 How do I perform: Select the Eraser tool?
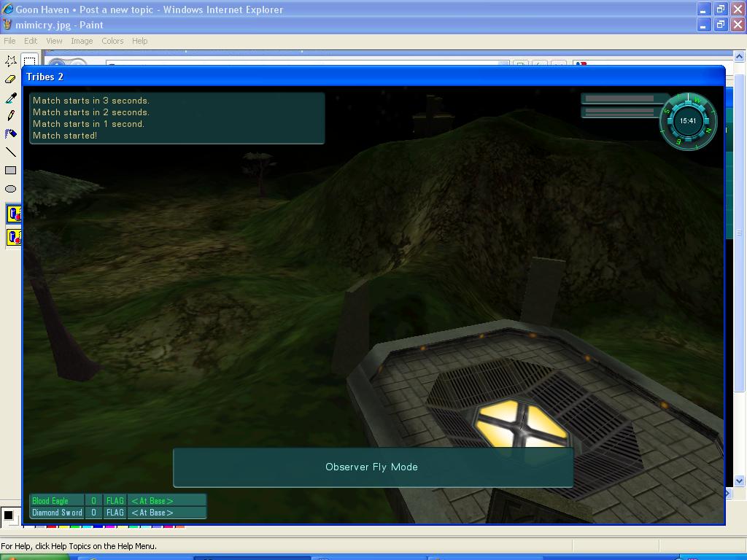click(x=10, y=79)
